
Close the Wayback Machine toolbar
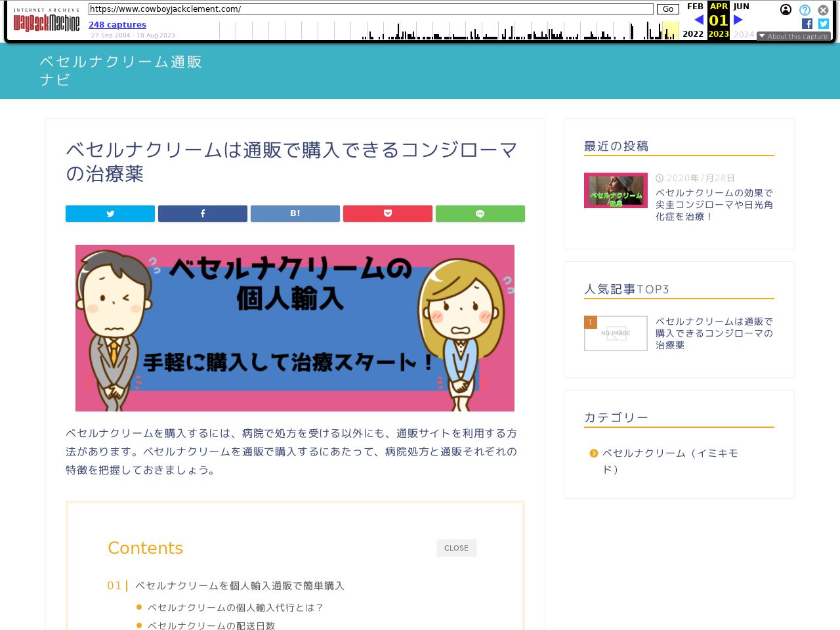coord(823,10)
